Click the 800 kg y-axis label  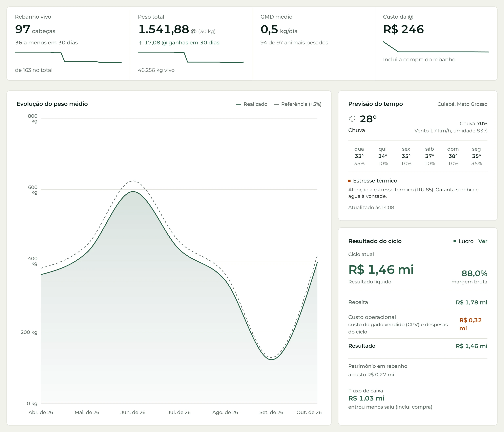(x=33, y=118)
